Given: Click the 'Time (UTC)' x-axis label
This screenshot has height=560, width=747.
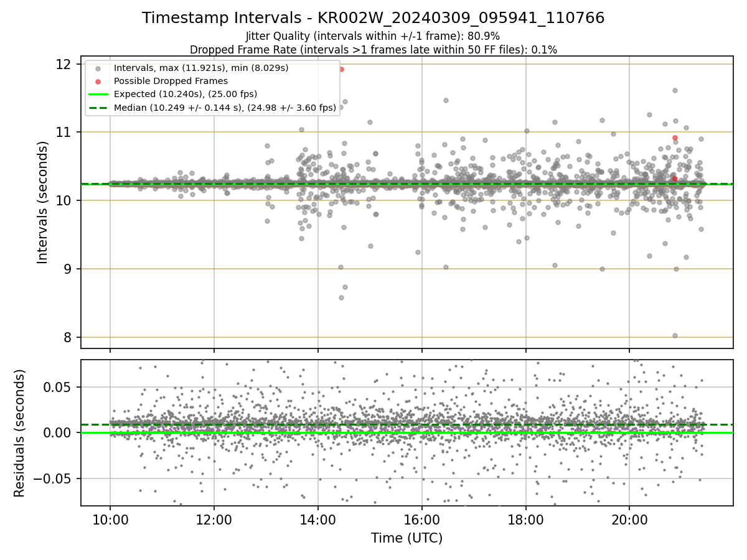Looking at the screenshot, I should click(407, 538).
